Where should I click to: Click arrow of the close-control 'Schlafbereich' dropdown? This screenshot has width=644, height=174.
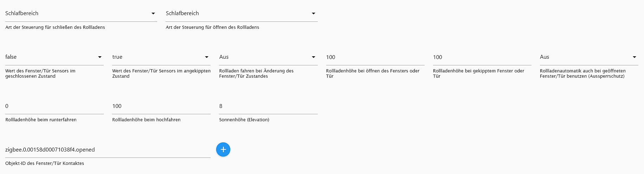pyautogui.click(x=153, y=14)
